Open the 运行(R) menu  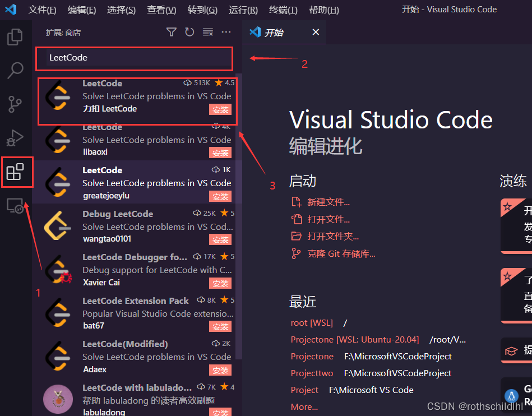click(243, 10)
